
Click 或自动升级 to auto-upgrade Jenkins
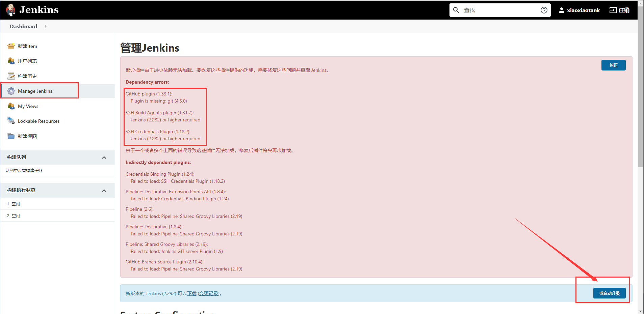click(x=609, y=293)
